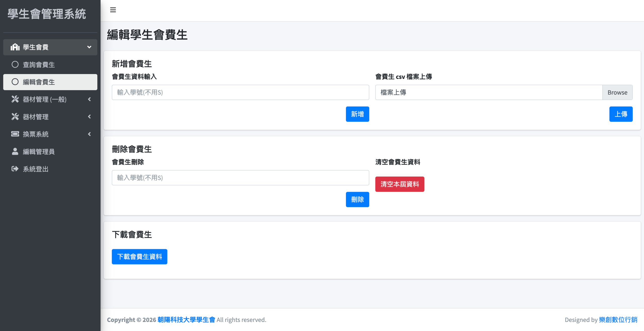Click the tools icon next to 器材管理
This screenshot has height=331, width=644.
(x=15, y=117)
